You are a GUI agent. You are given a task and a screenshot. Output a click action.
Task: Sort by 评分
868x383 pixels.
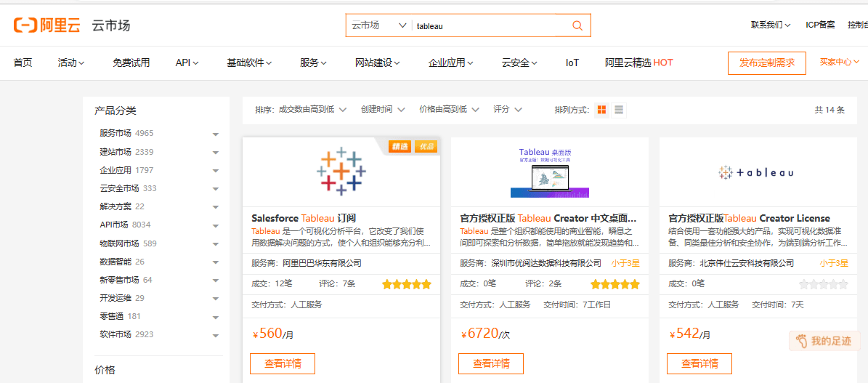click(508, 110)
